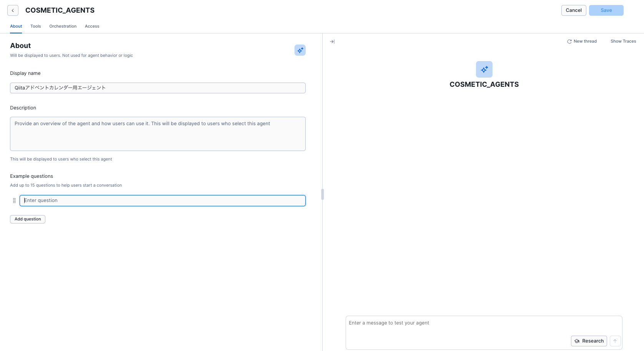Start a New thread

582,41
